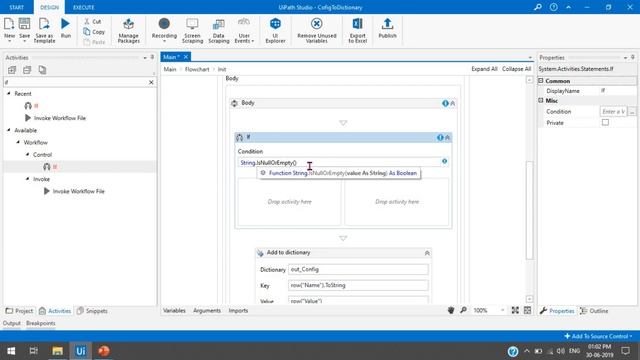
Task: Collapse the Invoke tree node
Action: [27, 179]
